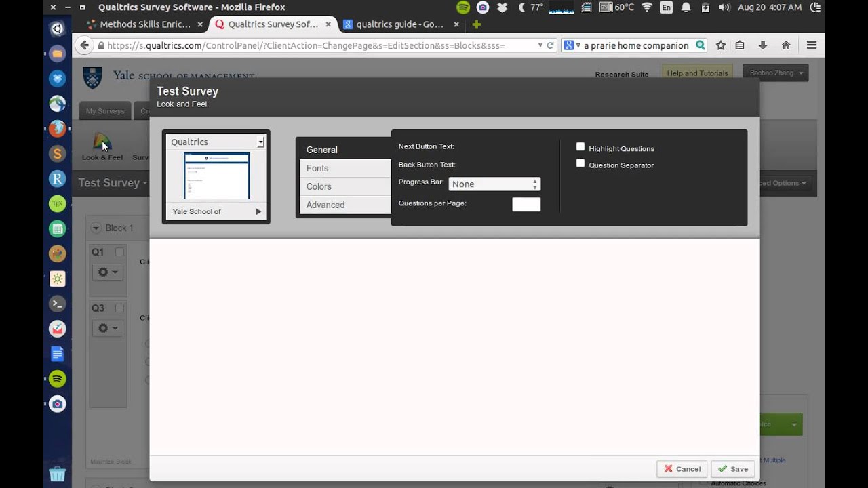Open the Terminal dock icon
Viewport: 868px width, 488px height.
(58, 304)
